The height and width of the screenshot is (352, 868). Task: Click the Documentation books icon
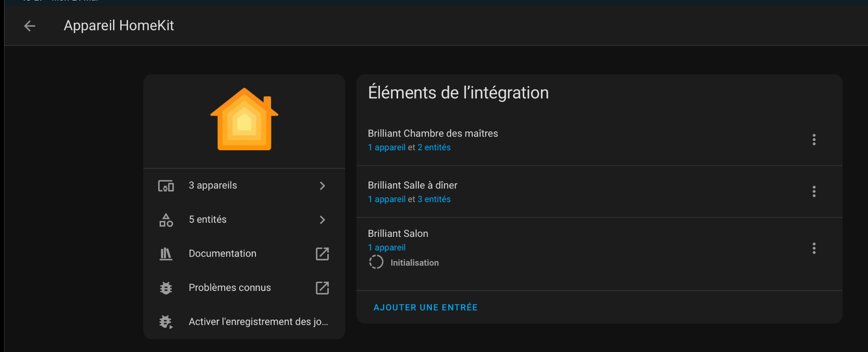[x=166, y=254]
